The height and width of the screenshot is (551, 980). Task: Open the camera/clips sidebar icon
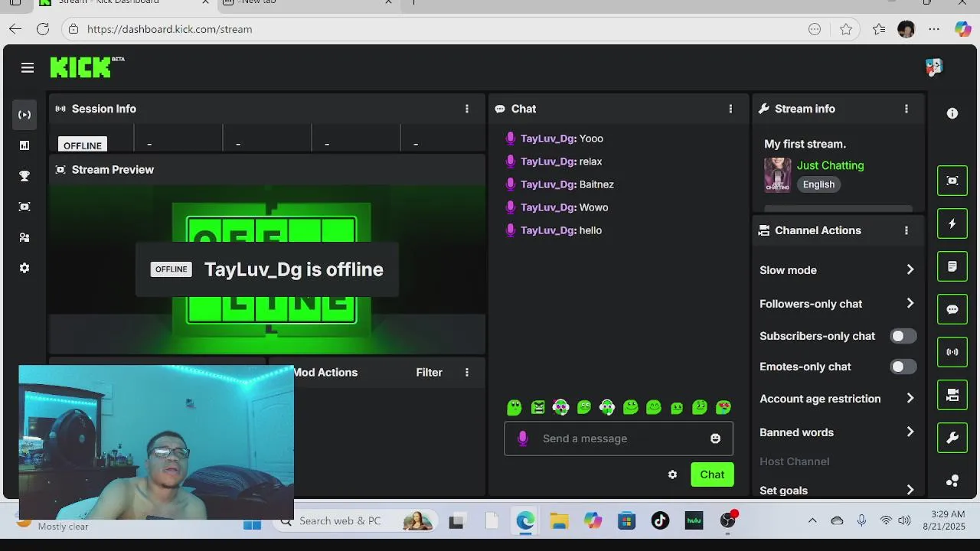click(24, 207)
